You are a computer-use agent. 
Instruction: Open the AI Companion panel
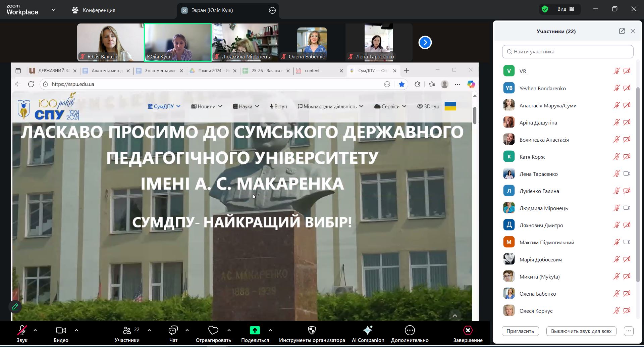click(x=368, y=331)
